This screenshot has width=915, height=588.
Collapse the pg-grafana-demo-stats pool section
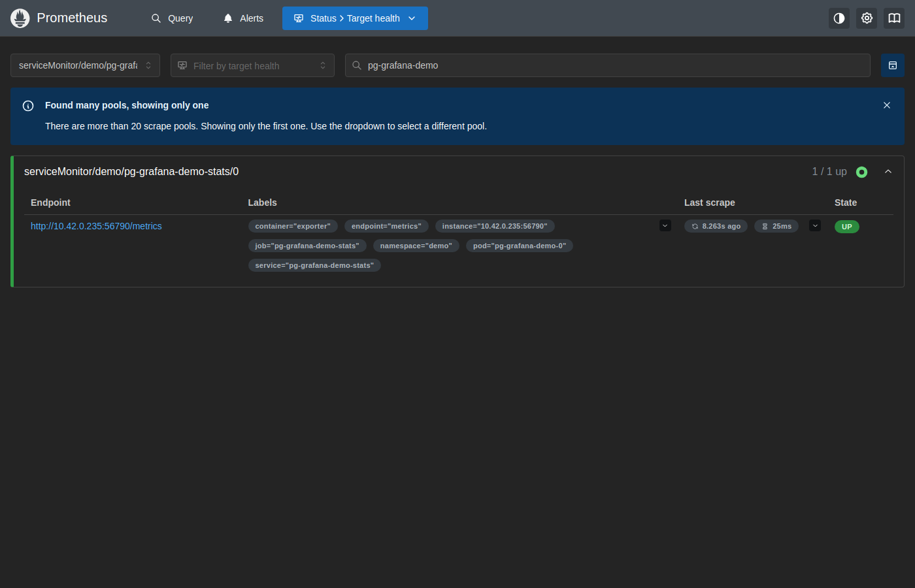pyautogui.click(x=888, y=171)
